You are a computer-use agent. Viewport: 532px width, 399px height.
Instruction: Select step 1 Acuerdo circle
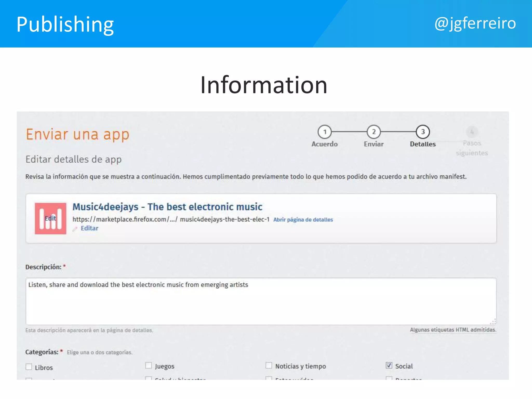(x=325, y=132)
